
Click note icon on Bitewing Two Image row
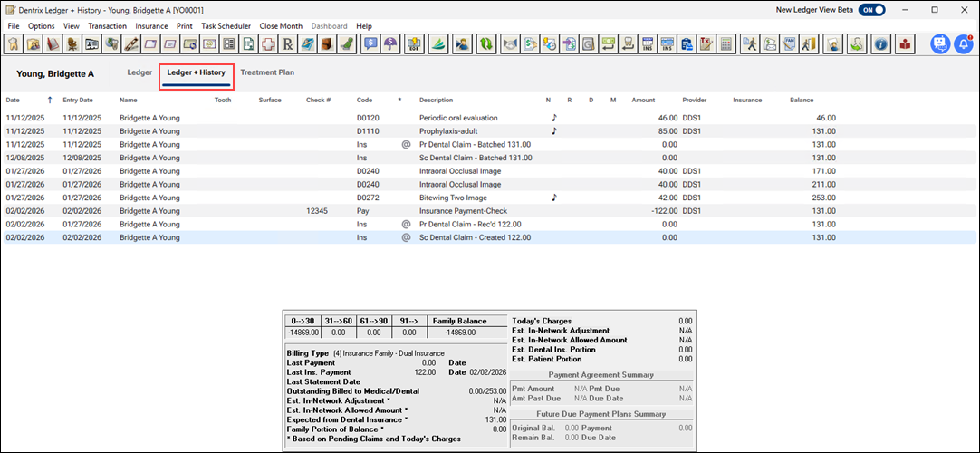[x=553, y=198]
